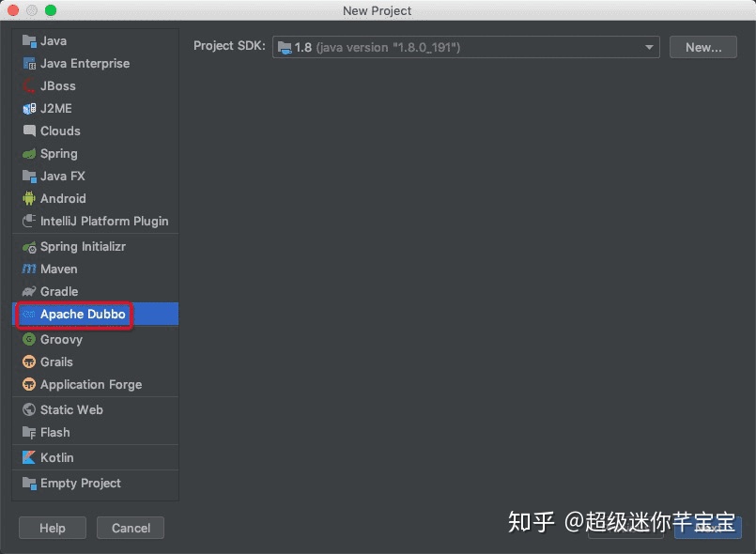This screenshot has height=554, width=756.
Task: Choose "Static Web" label
Action: [71, 409]
